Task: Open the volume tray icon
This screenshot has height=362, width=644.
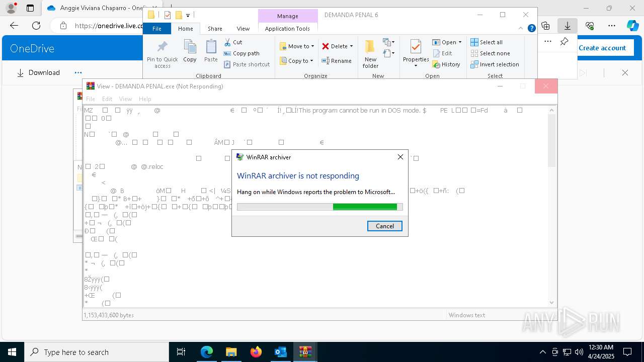Action: point(579,352)
